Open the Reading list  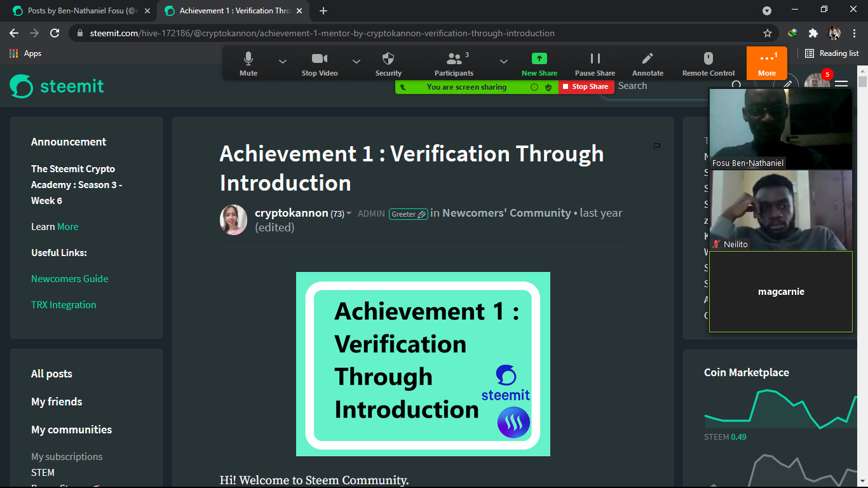pyautogui.click(x=832, y=53)
